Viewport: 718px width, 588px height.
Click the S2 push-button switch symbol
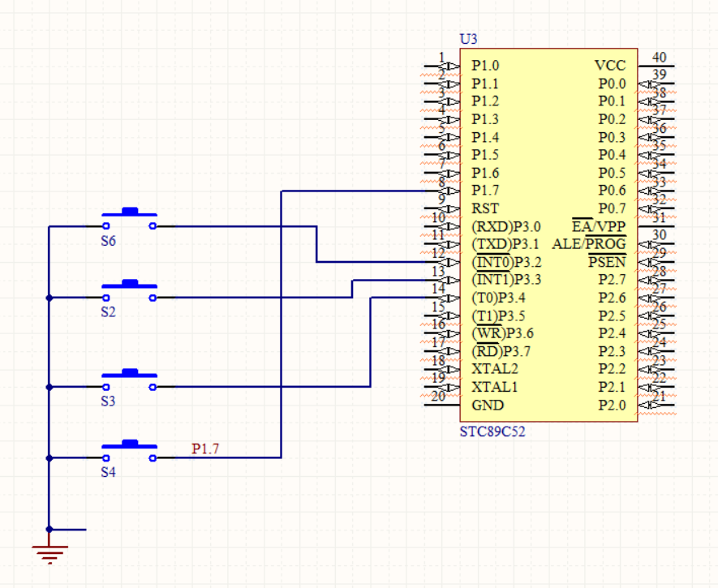(129, 290)
